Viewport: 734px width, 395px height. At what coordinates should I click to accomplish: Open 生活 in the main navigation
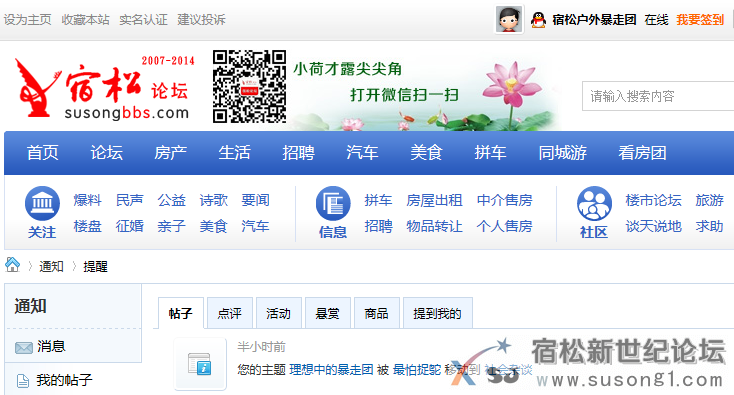235,153
